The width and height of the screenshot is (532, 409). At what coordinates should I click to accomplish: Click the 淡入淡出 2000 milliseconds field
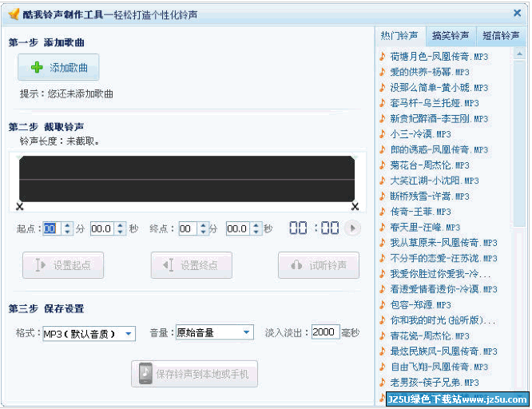[325, 332]
